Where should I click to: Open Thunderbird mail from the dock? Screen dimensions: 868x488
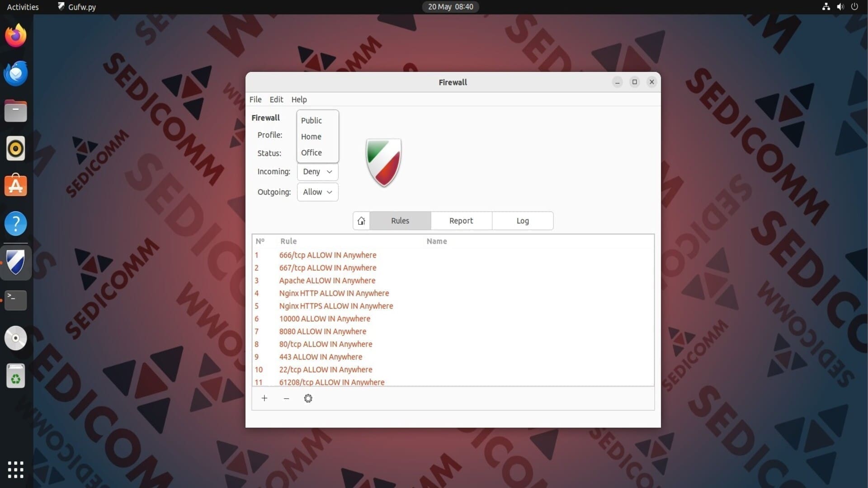click(16, 73)
